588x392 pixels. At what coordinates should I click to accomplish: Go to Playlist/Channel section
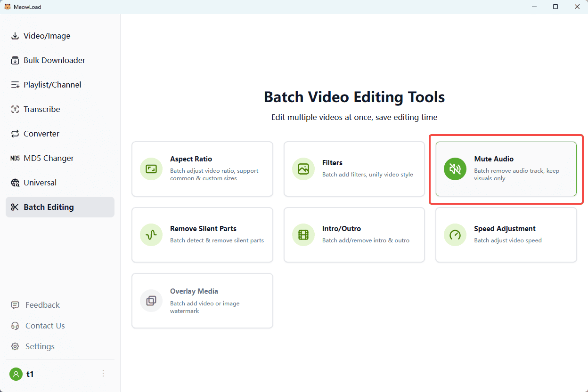click(x=52, y=85)
